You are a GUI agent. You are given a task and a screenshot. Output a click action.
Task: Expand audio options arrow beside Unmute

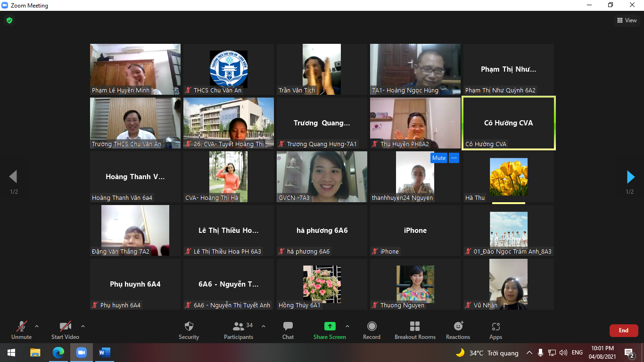pyautogui.click(x=37, y=326)
